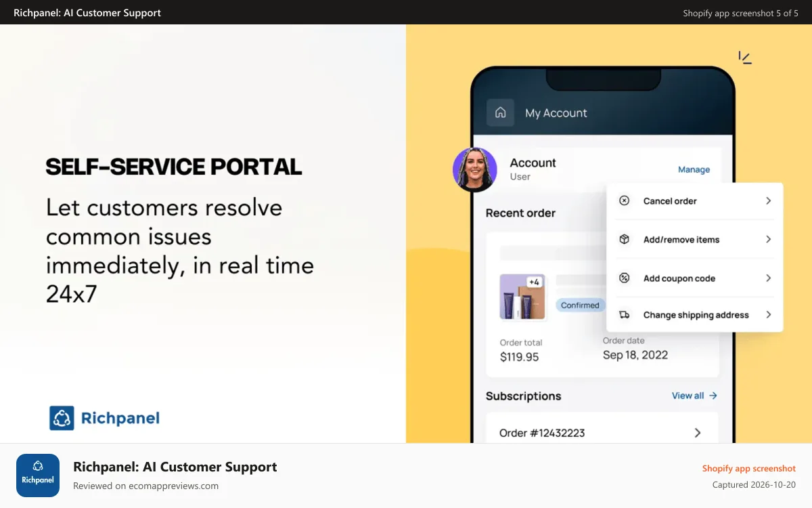This screenshot has height=508, width=812.
Task: Click the Shopify app screenshot orange label
Action: click(748, 468)
